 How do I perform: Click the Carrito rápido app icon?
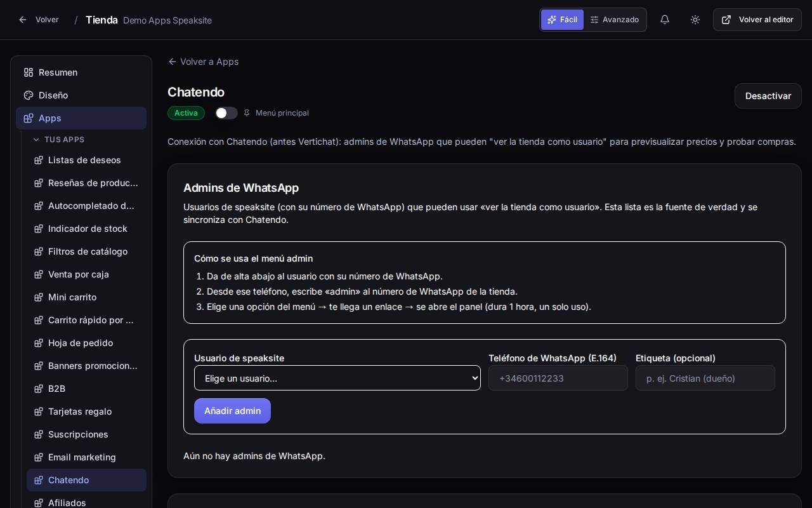point(39,320)
